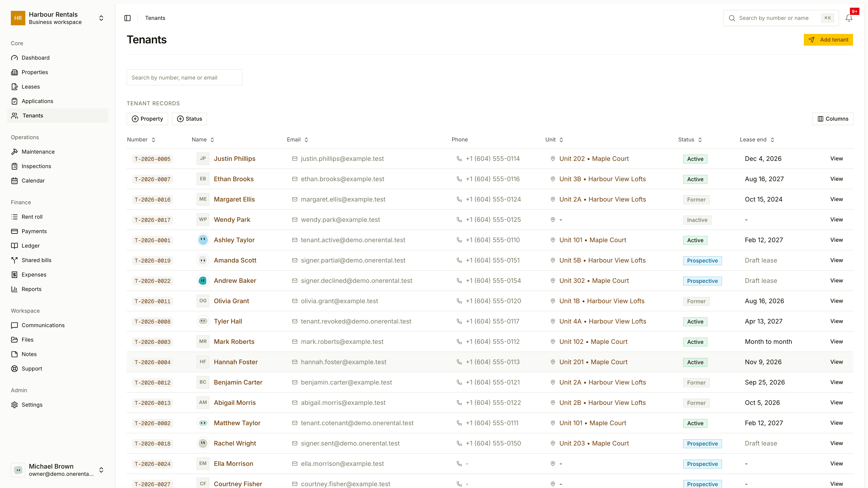Viewport: 868px width, 488px height.
Task: Open the Status filter dropdown
Action: coord(189,119)
